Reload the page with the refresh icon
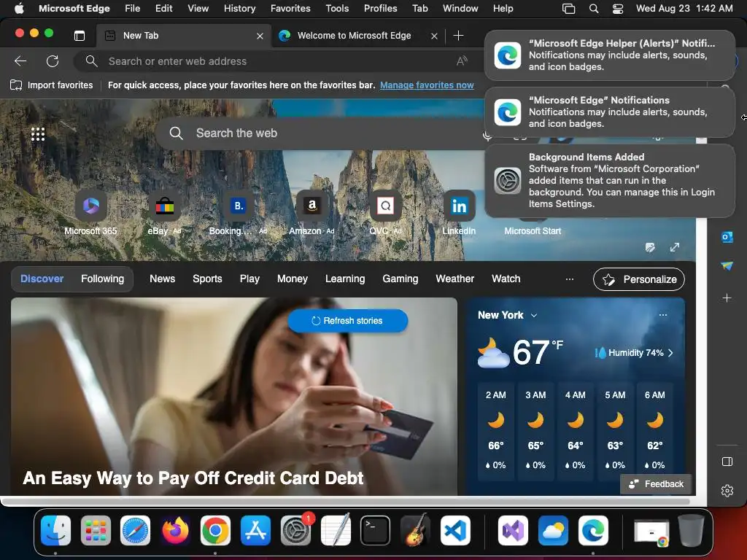 click(53, 61)
